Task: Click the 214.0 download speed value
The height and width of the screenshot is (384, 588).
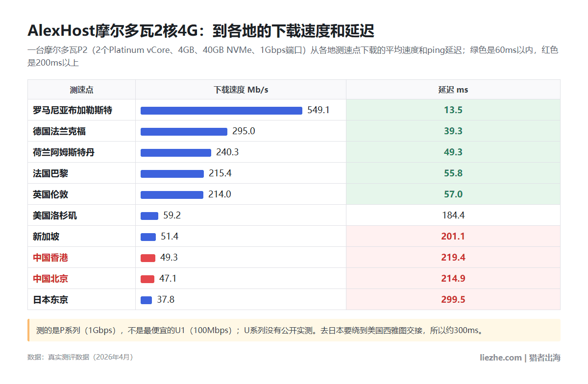Action: click(220, 194)
